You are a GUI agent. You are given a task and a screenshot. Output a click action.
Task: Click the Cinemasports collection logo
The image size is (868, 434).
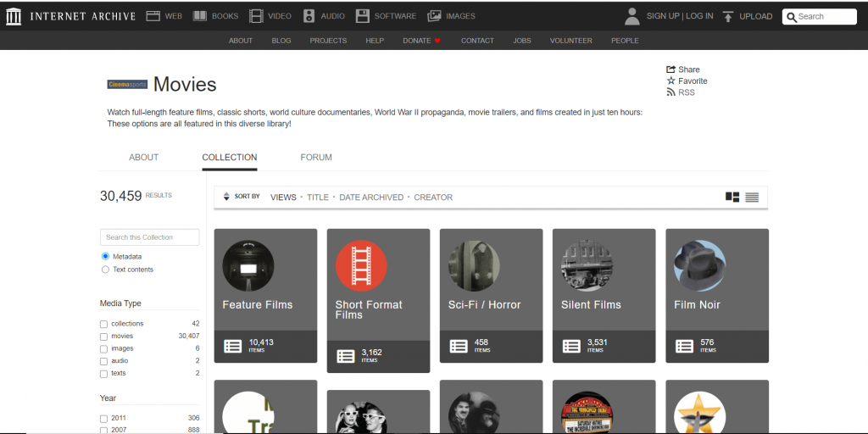127,84
